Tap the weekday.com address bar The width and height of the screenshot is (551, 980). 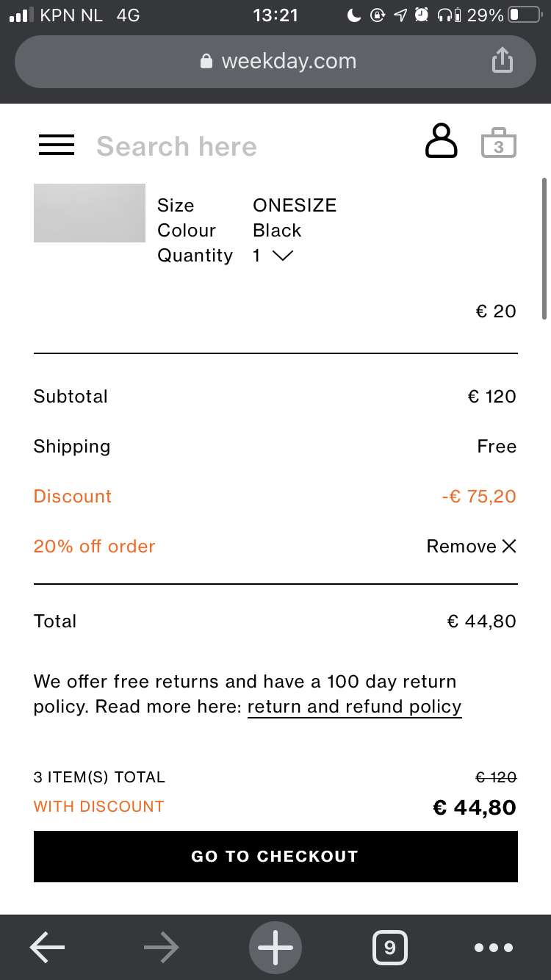275,61
